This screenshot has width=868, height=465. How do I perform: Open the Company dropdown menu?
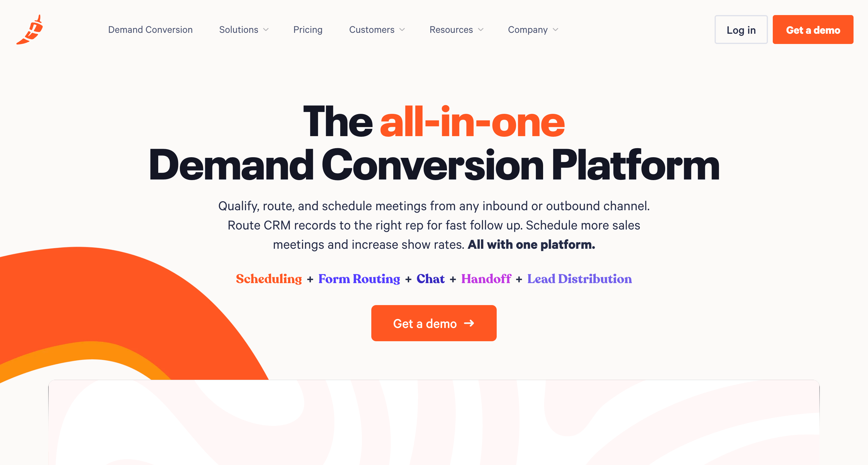pyautogui.click(x=534, y=30)
